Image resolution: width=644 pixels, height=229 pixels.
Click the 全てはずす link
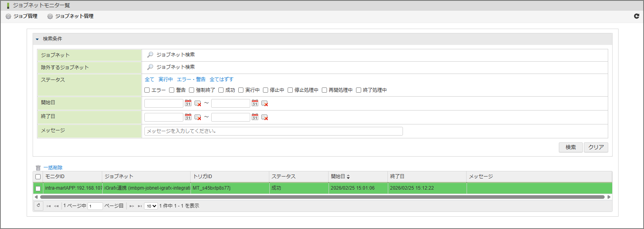[222, 80]
